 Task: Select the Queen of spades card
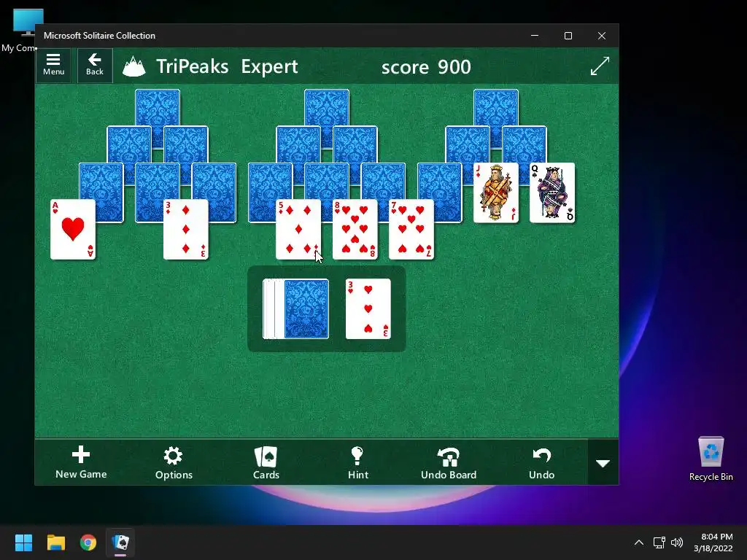(552, 192)
